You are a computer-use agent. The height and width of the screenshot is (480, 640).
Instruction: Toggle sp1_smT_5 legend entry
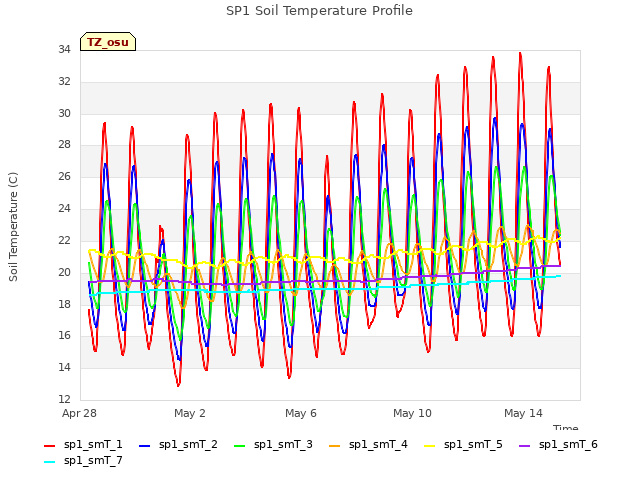(463, 444)
